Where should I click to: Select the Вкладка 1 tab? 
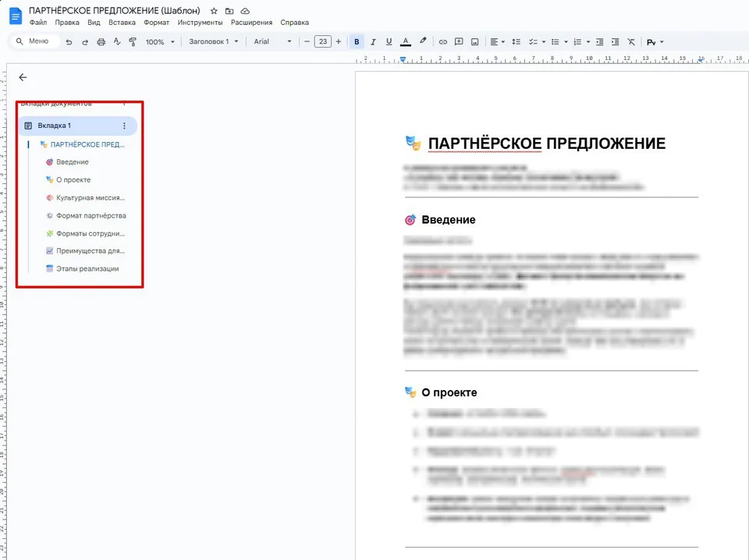tap(78, 126)
